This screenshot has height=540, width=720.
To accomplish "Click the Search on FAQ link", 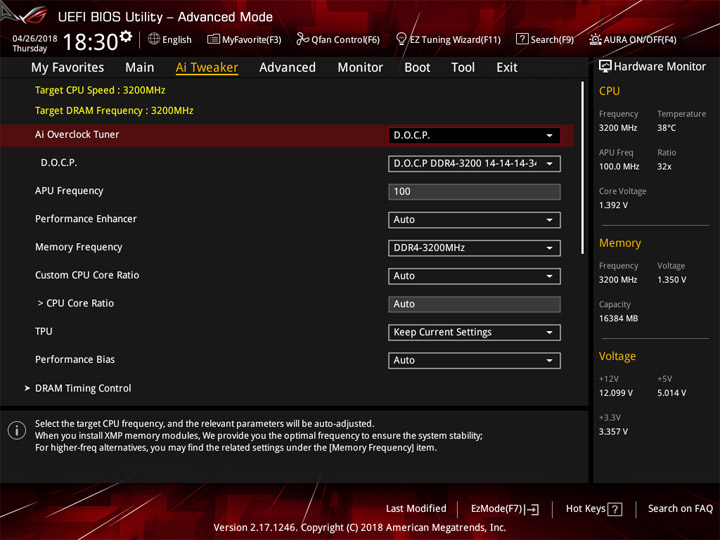I will [680, 509].
